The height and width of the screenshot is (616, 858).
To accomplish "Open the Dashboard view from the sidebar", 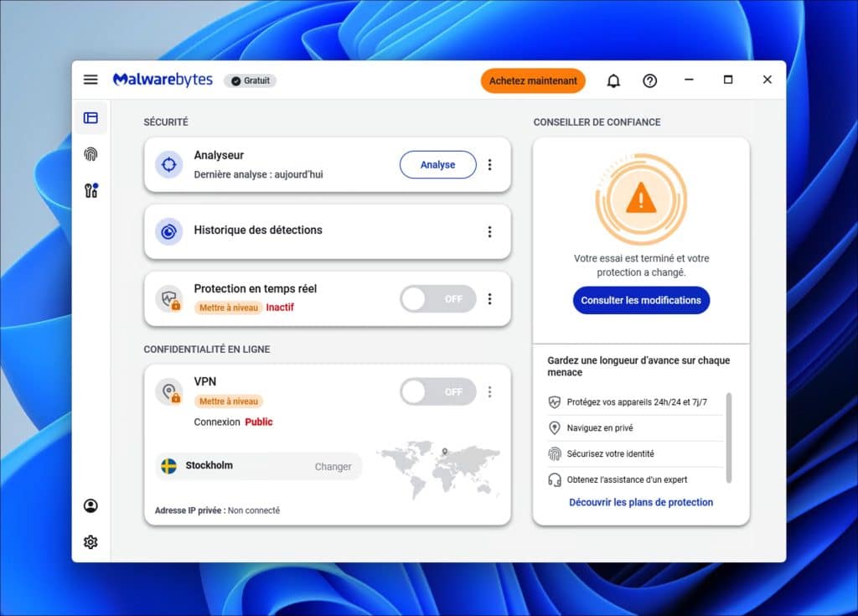I will point(90,117).
